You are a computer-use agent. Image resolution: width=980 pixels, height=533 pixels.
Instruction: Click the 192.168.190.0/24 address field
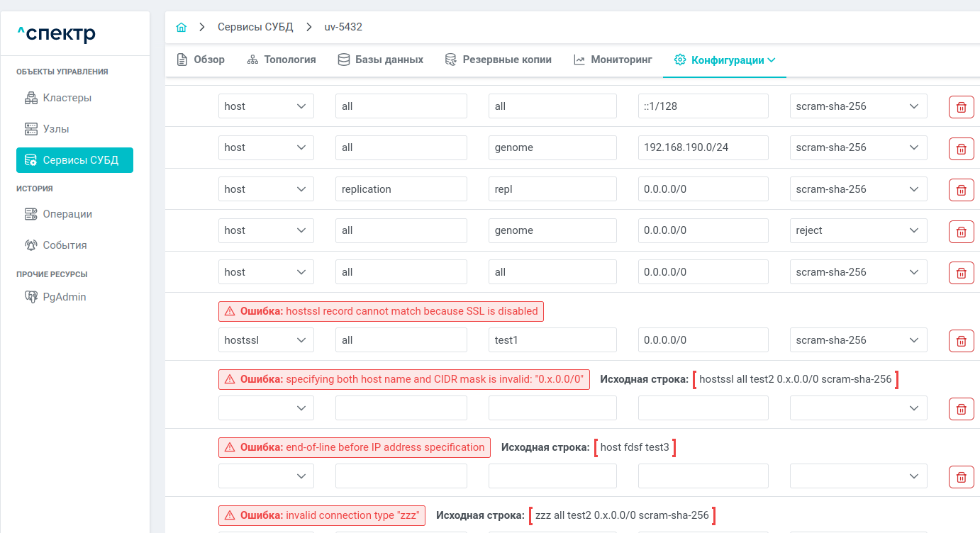click(703, 147)
